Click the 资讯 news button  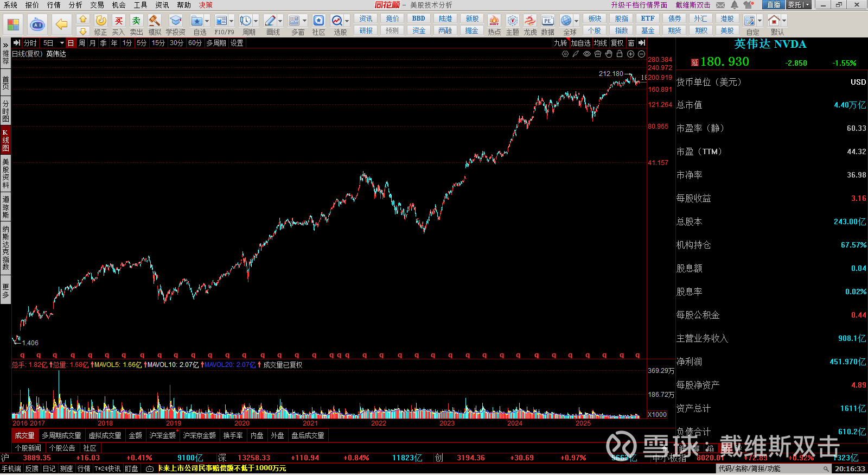(x=366, y=18)
